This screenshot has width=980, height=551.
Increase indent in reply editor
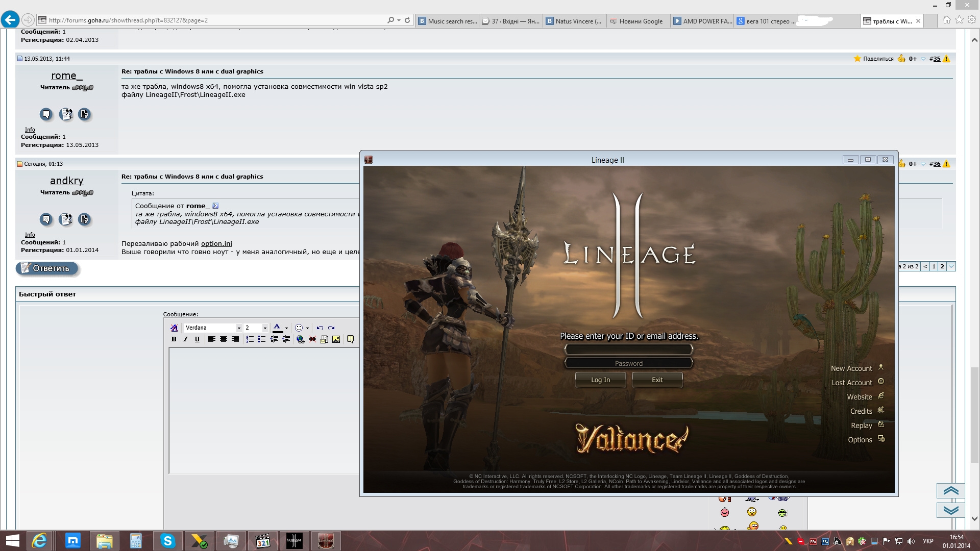pos(286,339)
